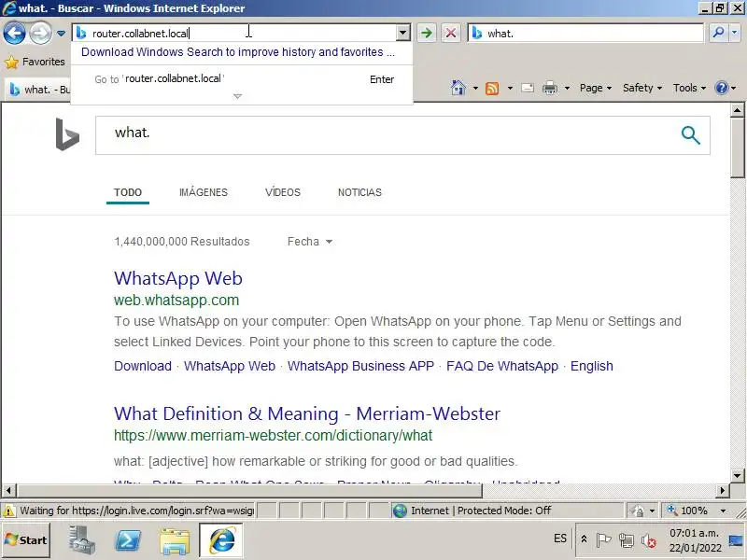Click the merriam-webster.com/dictionary/what URL
Screen dimensions: 747x560
pos(273,435)
